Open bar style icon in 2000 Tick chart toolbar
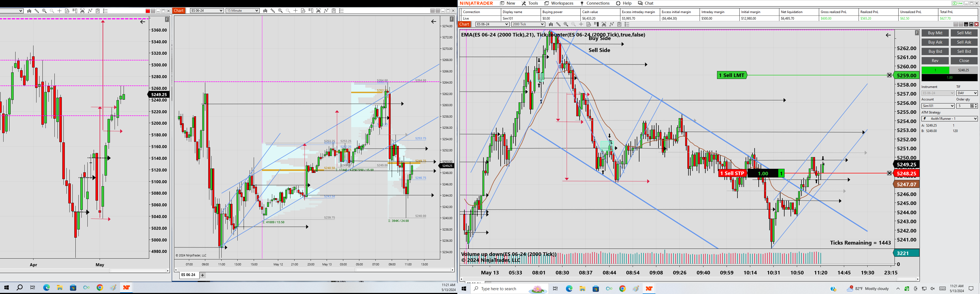The image size is (980, 294). pos(550,24)
